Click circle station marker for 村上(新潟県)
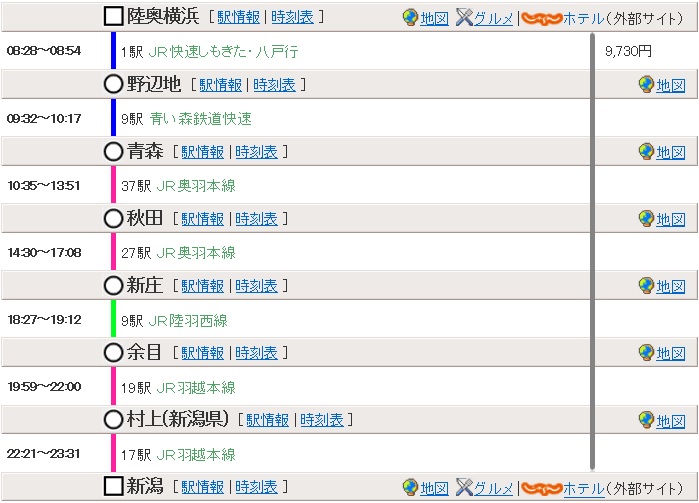This screenshot has height=503, width=699. pos(113,419)
